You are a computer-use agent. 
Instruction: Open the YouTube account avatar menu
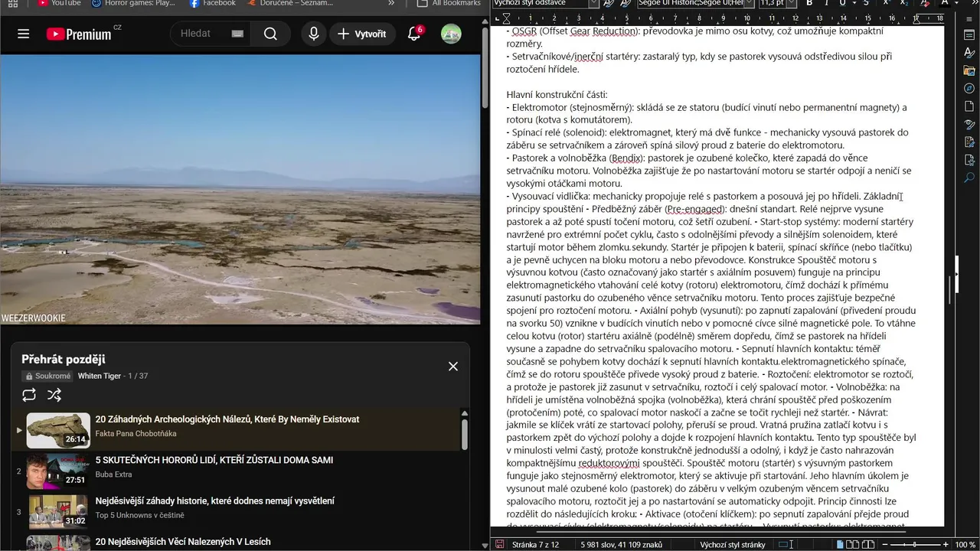point(451,34)
